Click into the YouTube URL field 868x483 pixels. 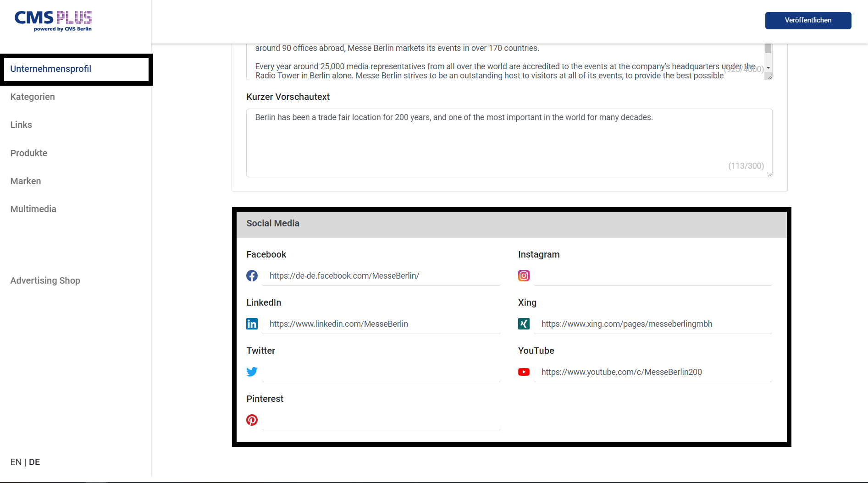(x=653, y=372)
